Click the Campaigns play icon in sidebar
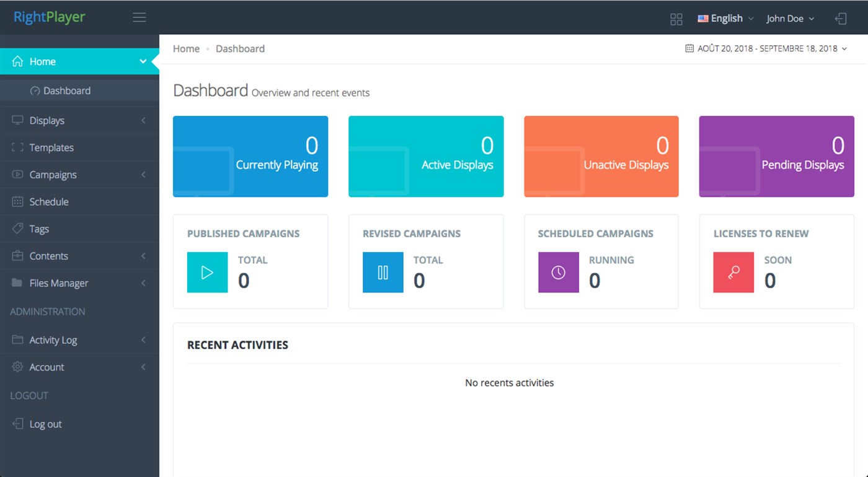The height and width of the screenshot is (477, 868). coord(17,175)
